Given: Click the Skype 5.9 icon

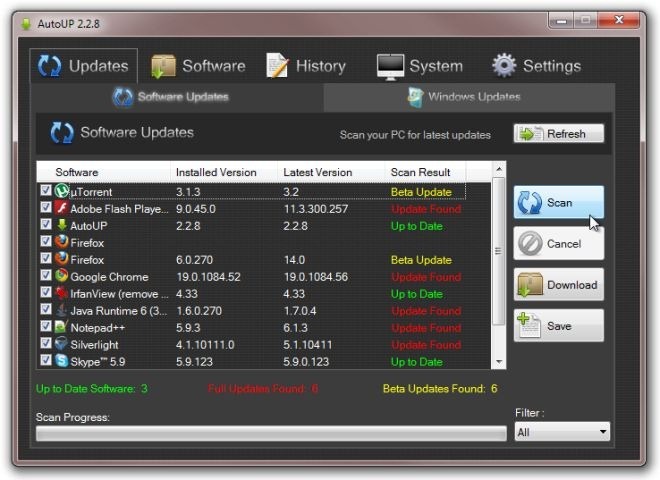Looking at the screenshot, I should tap(61, 361).
